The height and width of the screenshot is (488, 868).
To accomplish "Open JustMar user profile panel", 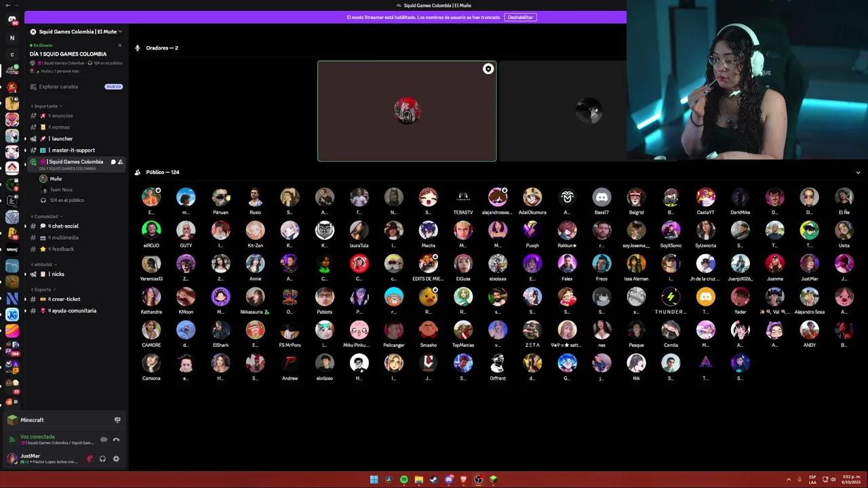I will point(43,459).
